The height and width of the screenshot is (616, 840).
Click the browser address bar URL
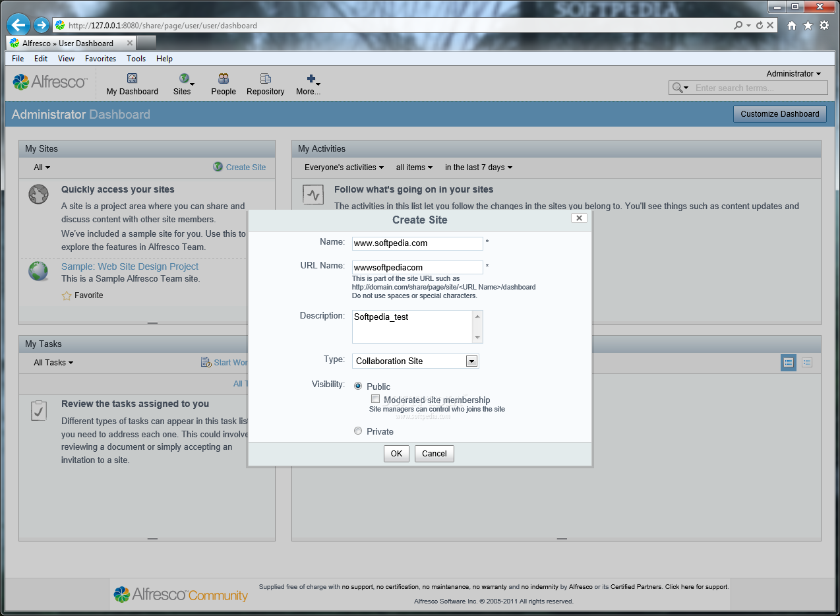163,26
